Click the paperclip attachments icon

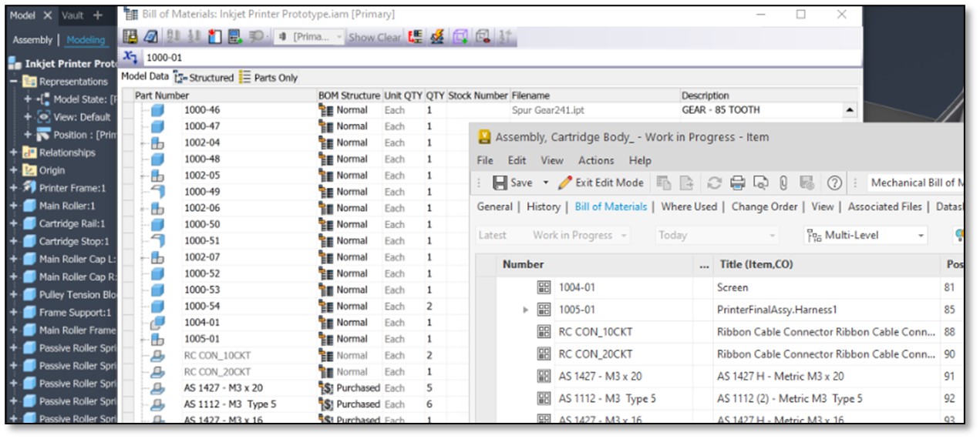tap(783, 183)
